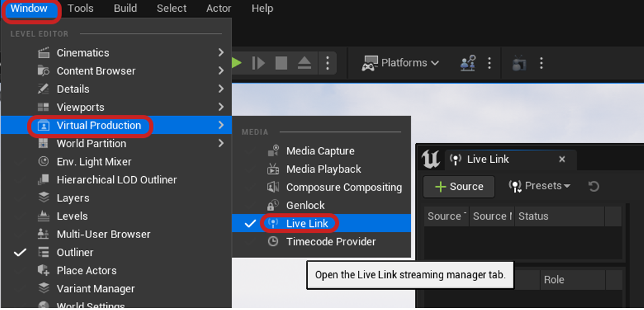Open the Platforms dropdown
The height and width of the screenshot is (310, 644).
click(x=401, y=63)
